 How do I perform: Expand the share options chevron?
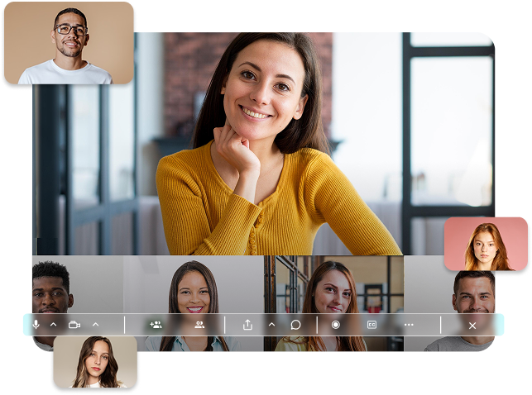(x=271, y=325)
